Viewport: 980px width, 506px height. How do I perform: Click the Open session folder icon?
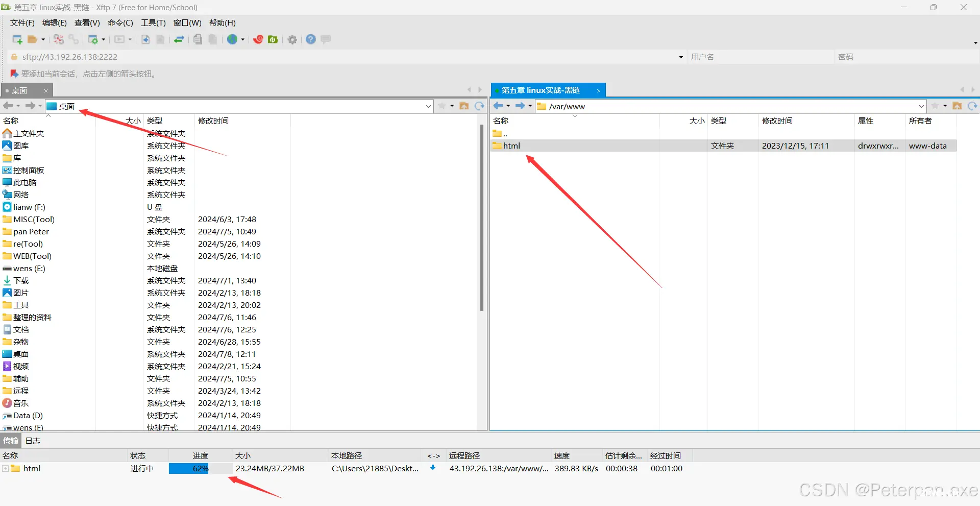point(33,39)
